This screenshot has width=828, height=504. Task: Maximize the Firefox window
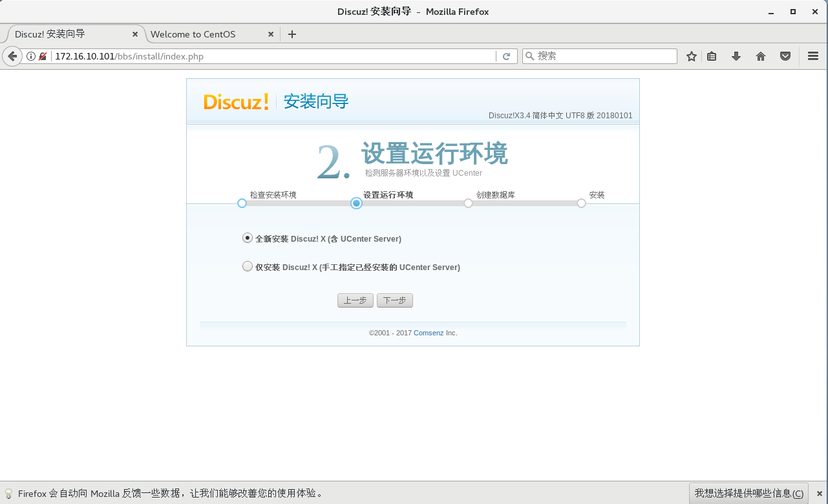click(x=793, y=12)
